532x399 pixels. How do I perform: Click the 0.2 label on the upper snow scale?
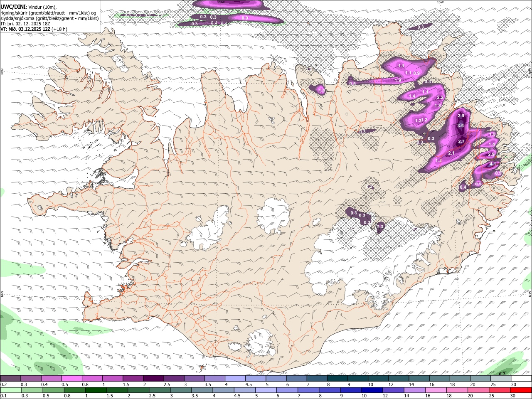[x=3, y=384]
